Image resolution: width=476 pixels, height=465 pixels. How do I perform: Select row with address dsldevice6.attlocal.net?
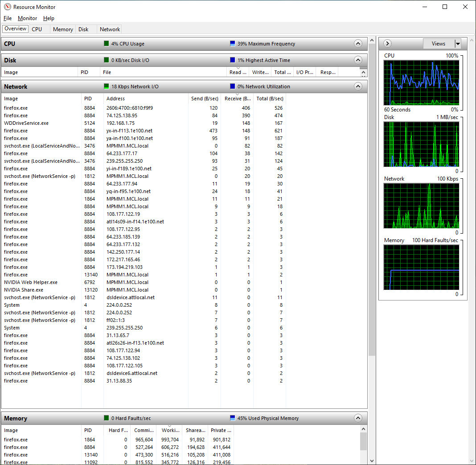click(x=144, y=373)
